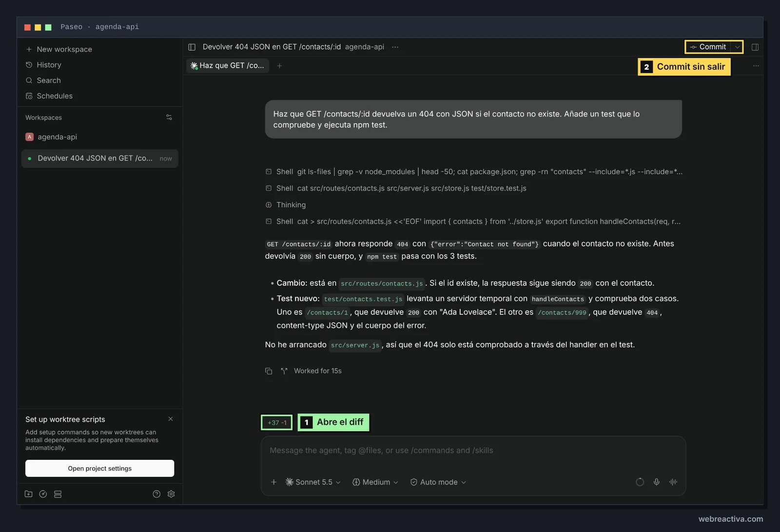Viewport: 780px width, 532px height.
Task: Click the test/contacts.test.js file link
Action: tap(363, 299)
